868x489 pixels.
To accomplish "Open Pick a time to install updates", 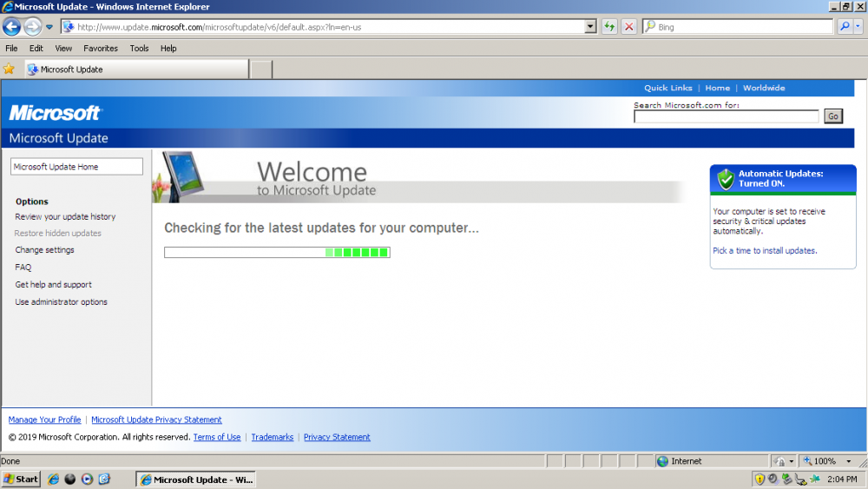I will [765, 250].
